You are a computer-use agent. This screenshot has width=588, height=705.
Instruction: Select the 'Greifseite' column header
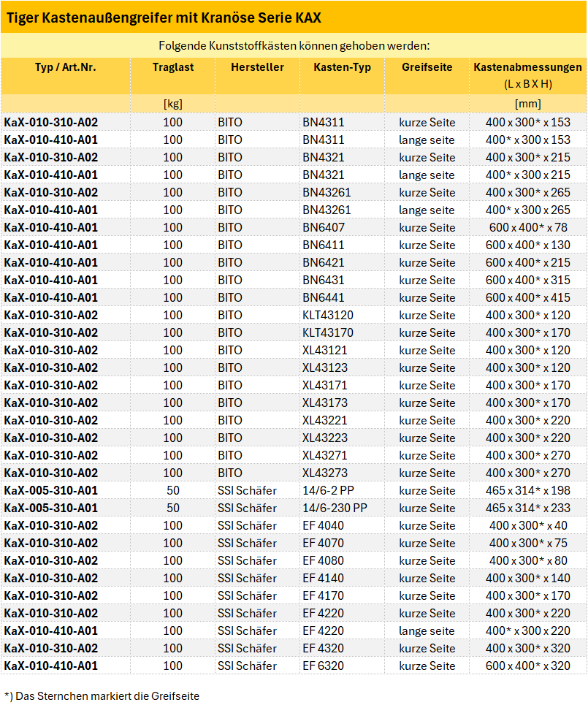tap(427, 67)
